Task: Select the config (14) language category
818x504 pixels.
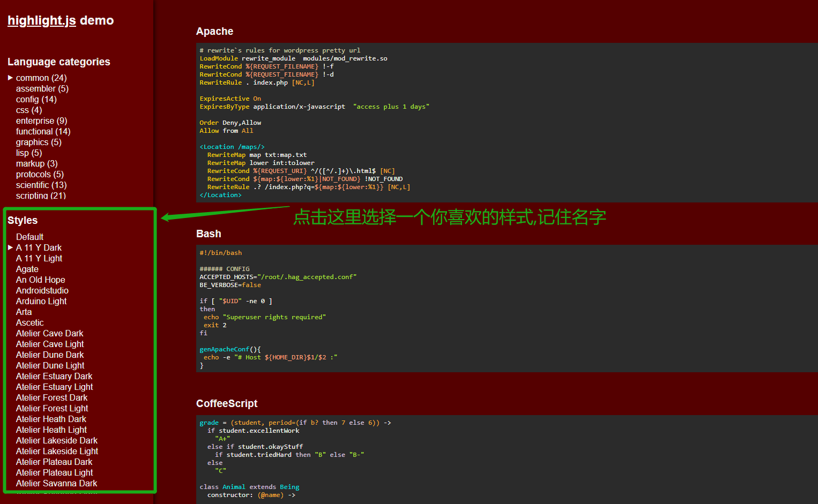Action: coord(36,99)
